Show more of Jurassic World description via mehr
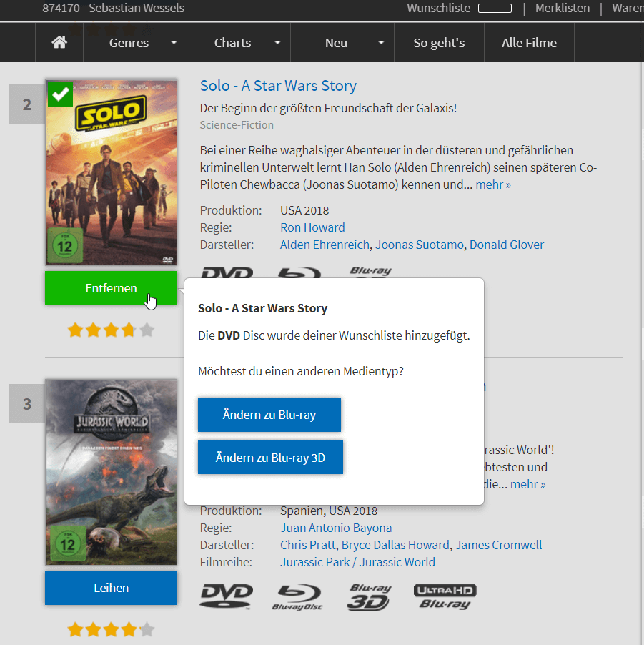Image resolution: width=644 pixels, height=645 pixels. click(x=527, y=484)
